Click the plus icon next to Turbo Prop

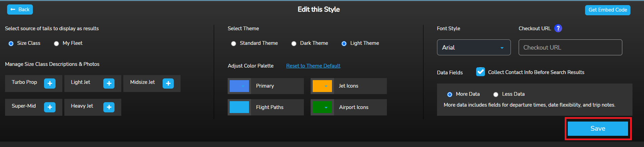pos(50,84)
